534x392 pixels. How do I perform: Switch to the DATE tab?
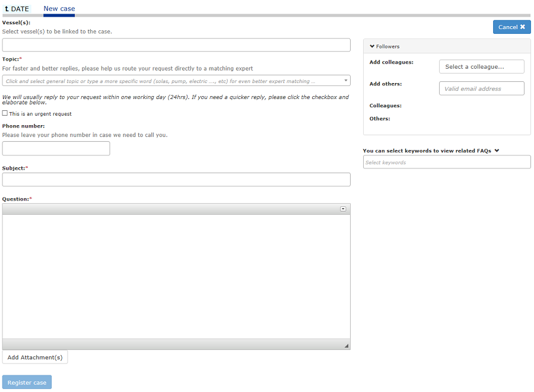coord(17,9)
